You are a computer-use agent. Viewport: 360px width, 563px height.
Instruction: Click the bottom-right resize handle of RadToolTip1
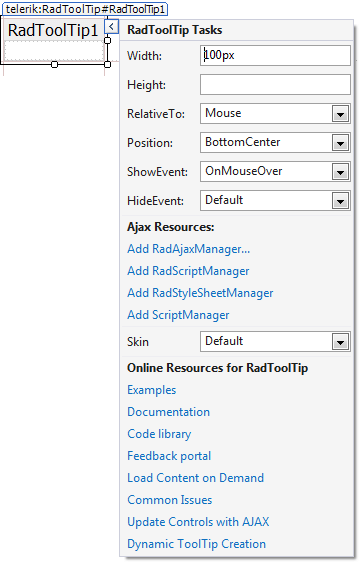[x=107, y=64]
